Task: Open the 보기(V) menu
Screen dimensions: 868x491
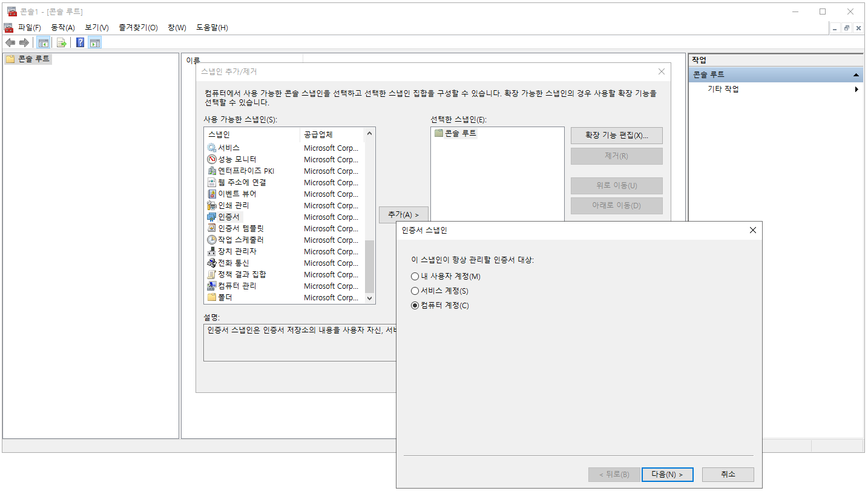Action: [97, 27]
